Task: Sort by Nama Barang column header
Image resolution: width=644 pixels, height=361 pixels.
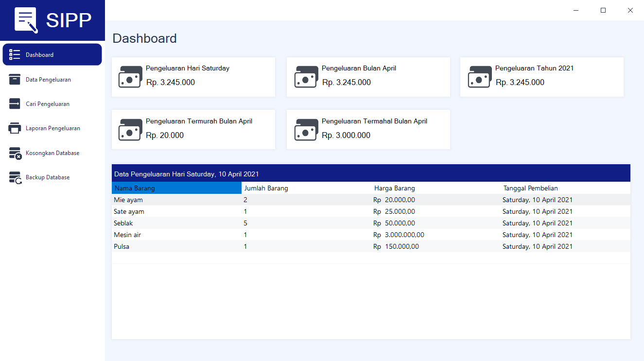Action: point(176,188)
